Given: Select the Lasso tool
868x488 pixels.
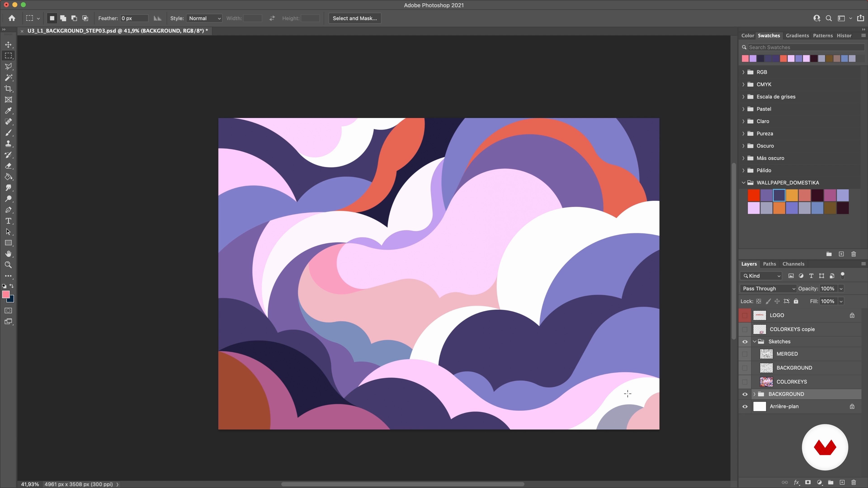Looking at the screenshot, I should [8, 67].
